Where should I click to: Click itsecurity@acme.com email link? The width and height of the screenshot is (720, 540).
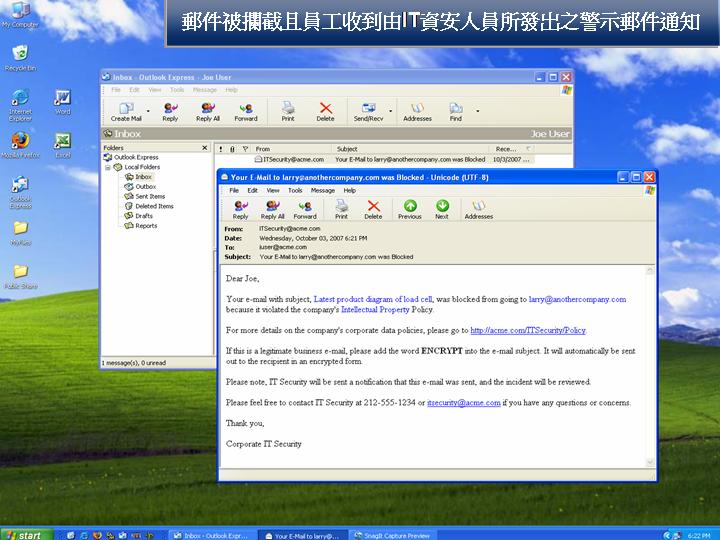tap(464, 403)
